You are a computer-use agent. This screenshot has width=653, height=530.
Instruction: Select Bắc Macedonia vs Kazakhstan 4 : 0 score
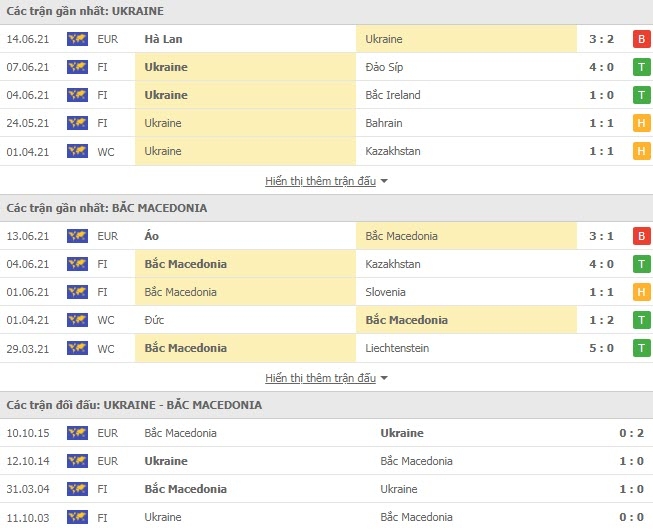coord(601,264)
